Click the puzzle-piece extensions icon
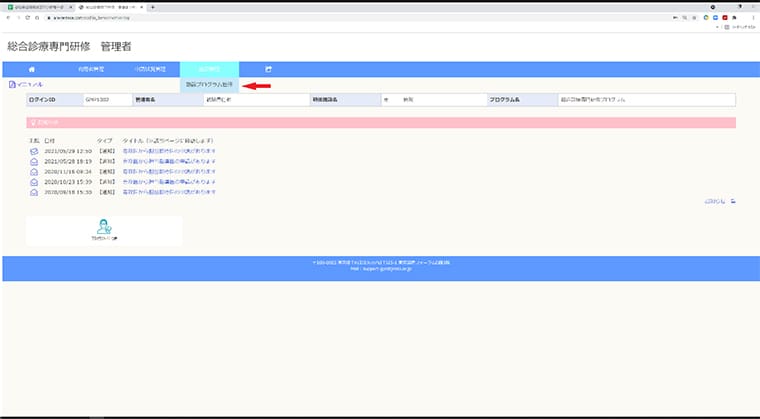Screen dimensions: 760x419 (735, 17)
